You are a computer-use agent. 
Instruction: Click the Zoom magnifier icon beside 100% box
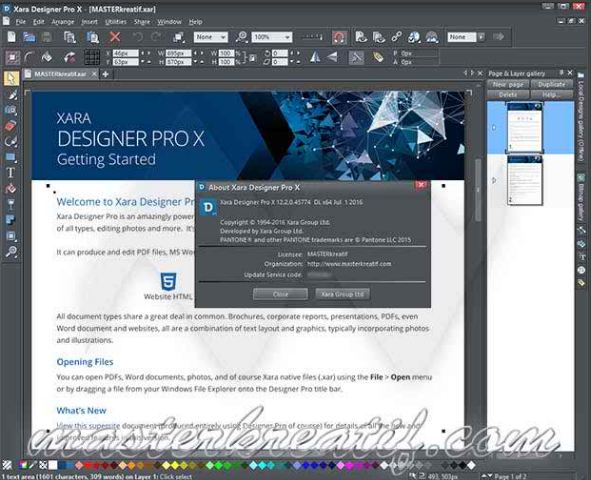pos(241,37)
